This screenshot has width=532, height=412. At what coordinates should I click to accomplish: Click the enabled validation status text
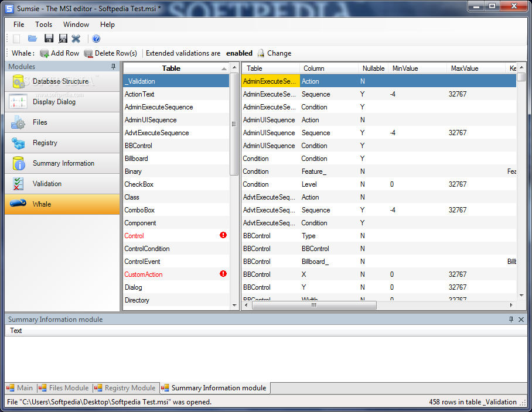pos(239,53)
